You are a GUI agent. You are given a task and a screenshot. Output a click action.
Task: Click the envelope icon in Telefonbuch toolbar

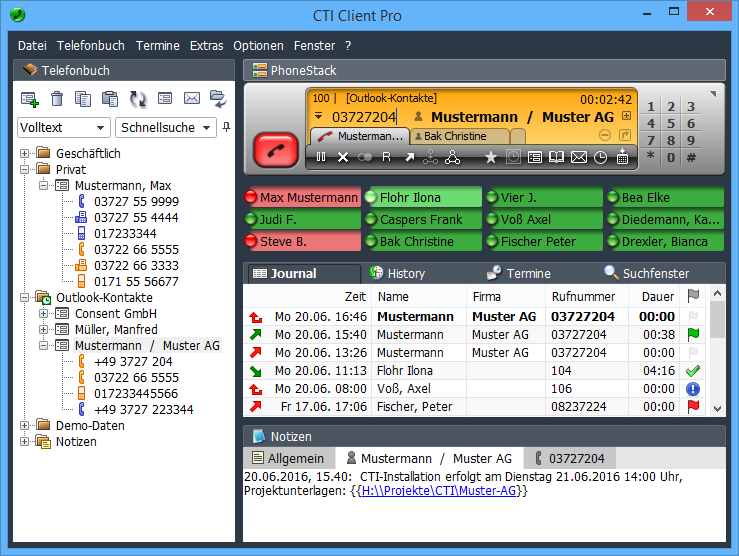[192, 99]
